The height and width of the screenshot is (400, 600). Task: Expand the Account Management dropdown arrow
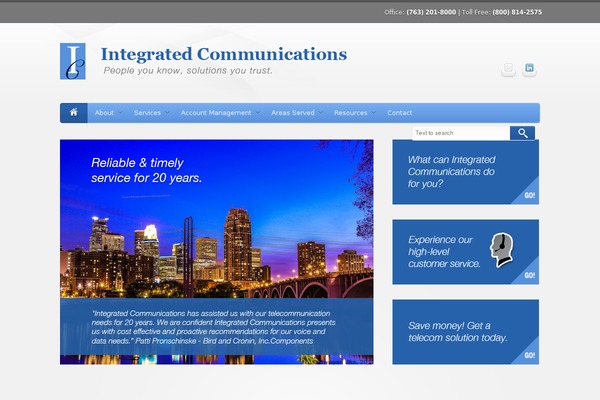pos(258,113)
